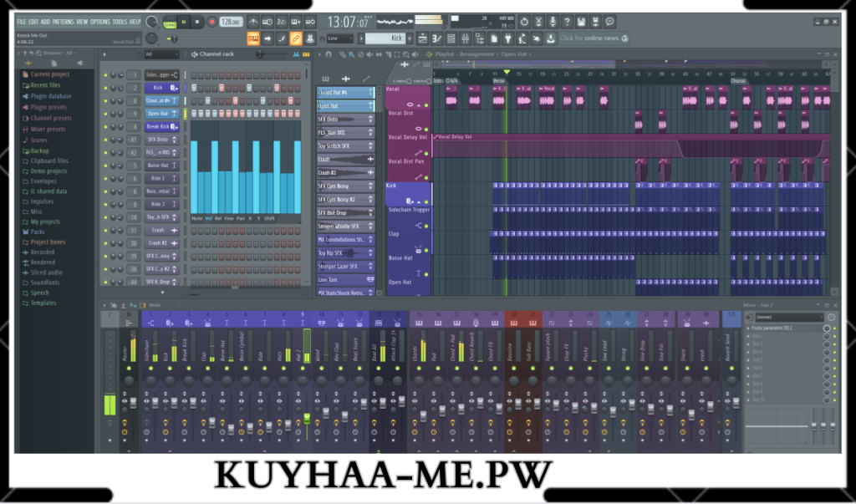Toggle the typing keyboard to piano icon
Image resolution: width=856 pixels, height=504 pixels.
(253, 38)
